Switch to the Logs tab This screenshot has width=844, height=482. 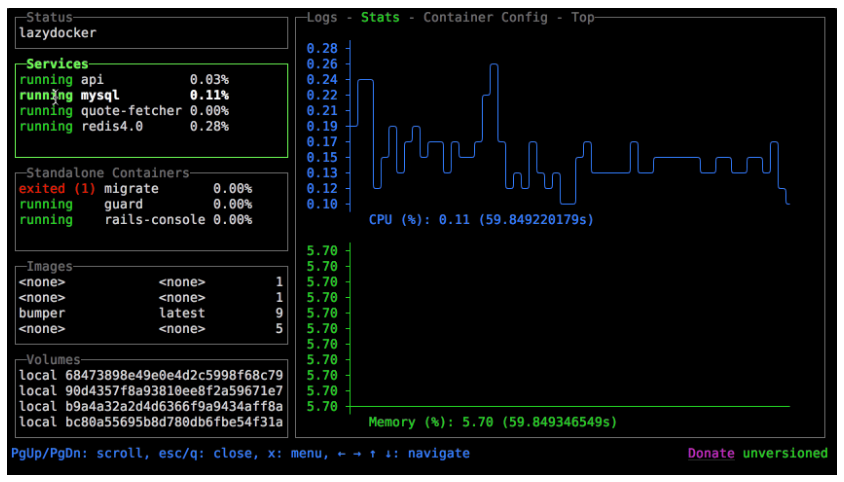click(x=322, y=18)
